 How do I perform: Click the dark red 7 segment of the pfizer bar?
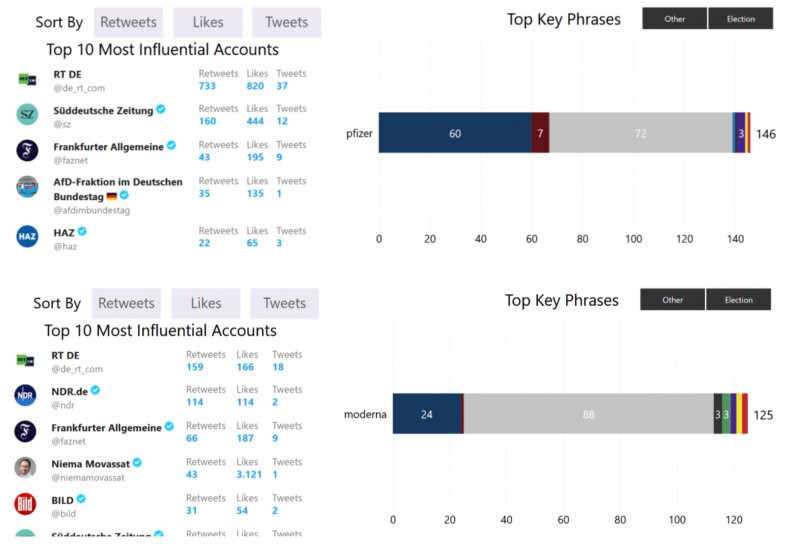[x=540, y=133]
